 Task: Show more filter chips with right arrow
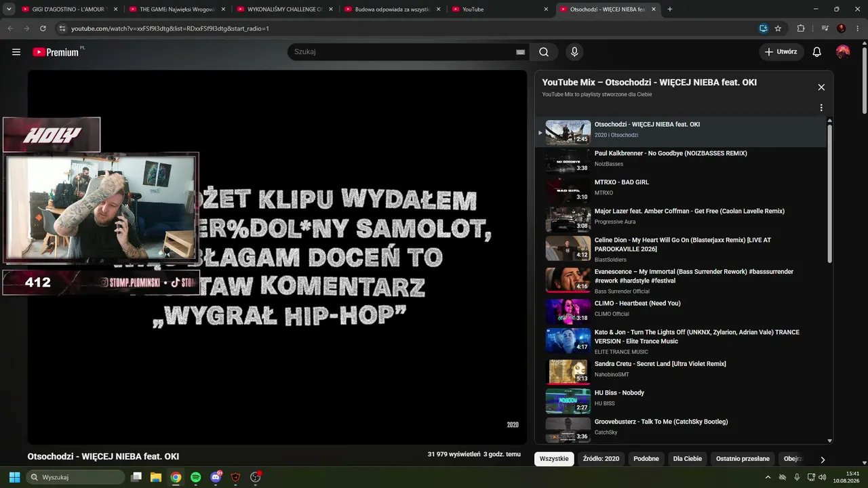point(823,460)
